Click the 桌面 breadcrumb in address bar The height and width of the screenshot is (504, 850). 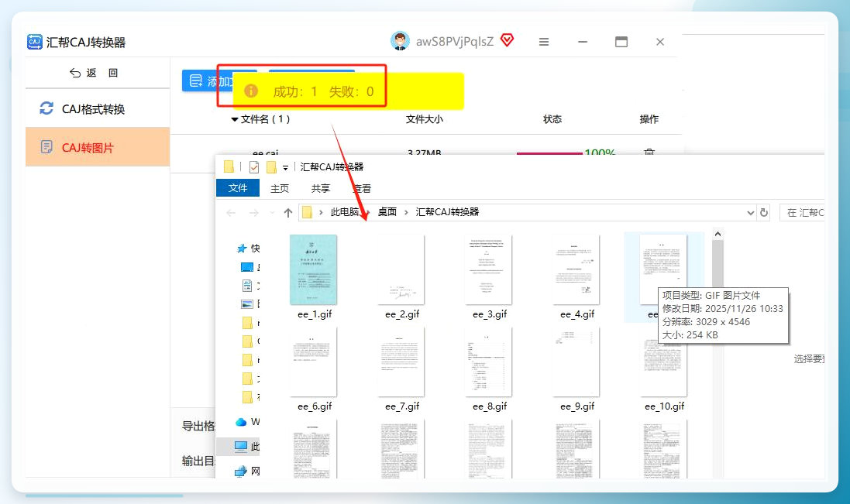(x=387, y=212)
